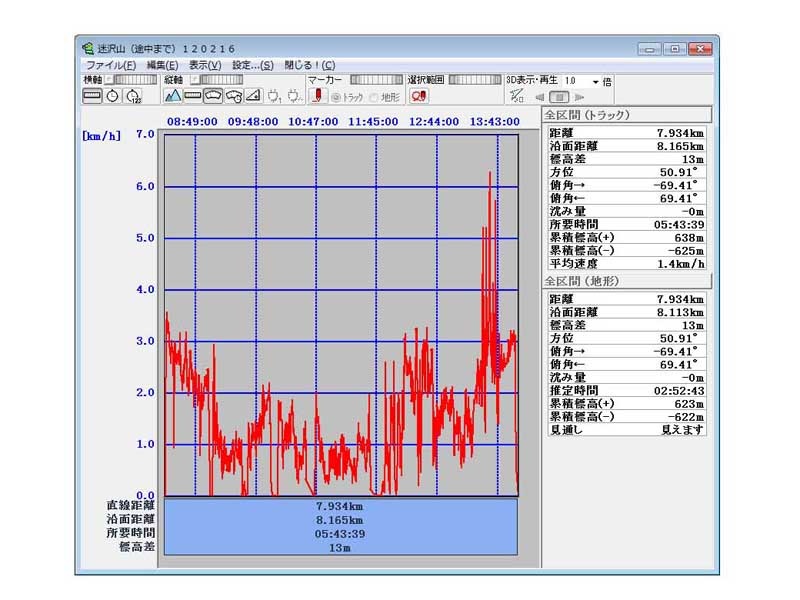Click the speedometer speed graph icon

click(x=213, y=97)
